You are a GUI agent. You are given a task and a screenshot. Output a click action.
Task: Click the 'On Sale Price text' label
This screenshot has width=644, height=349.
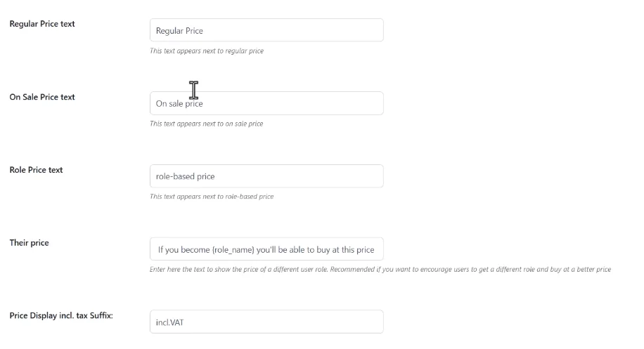pyautogui.click(x=42, y=97)
